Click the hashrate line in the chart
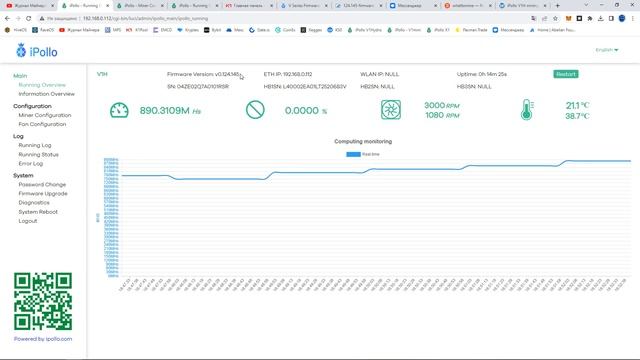This screenshot has height=360, width=640. click(376, 169)
